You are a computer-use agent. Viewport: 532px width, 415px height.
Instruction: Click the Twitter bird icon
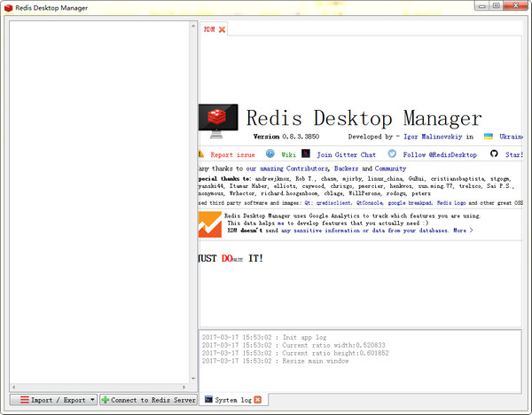(x=392, y=154)
